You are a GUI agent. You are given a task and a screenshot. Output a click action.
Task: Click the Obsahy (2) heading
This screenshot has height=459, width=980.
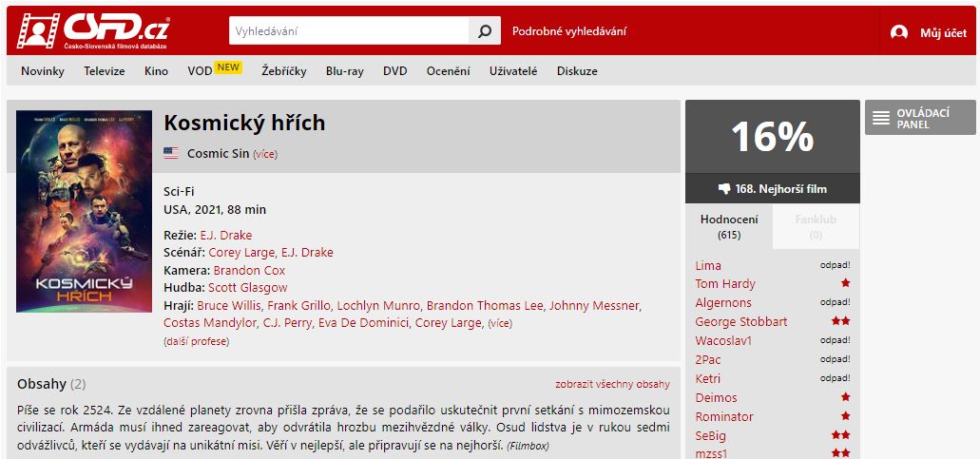pyautogui.click(x=51, y=383)
